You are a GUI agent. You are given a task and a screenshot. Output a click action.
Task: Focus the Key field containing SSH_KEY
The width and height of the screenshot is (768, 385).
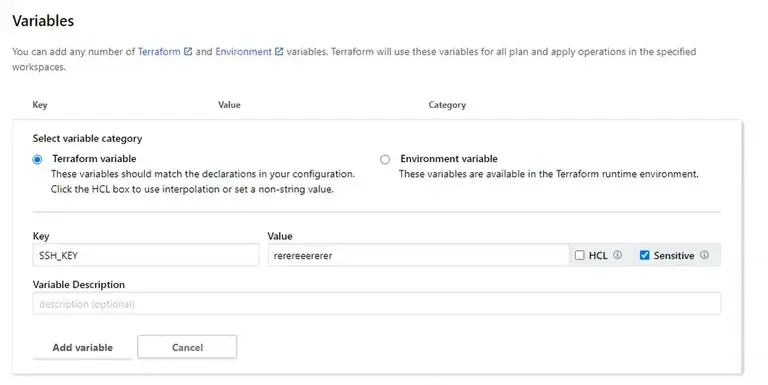pyautogui.click(x=145, y=255)
